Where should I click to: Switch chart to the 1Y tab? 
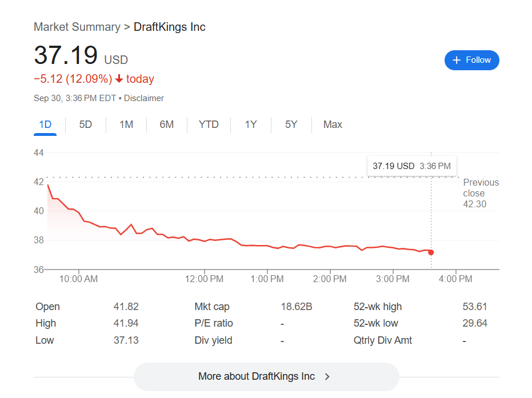pos(251,124)
